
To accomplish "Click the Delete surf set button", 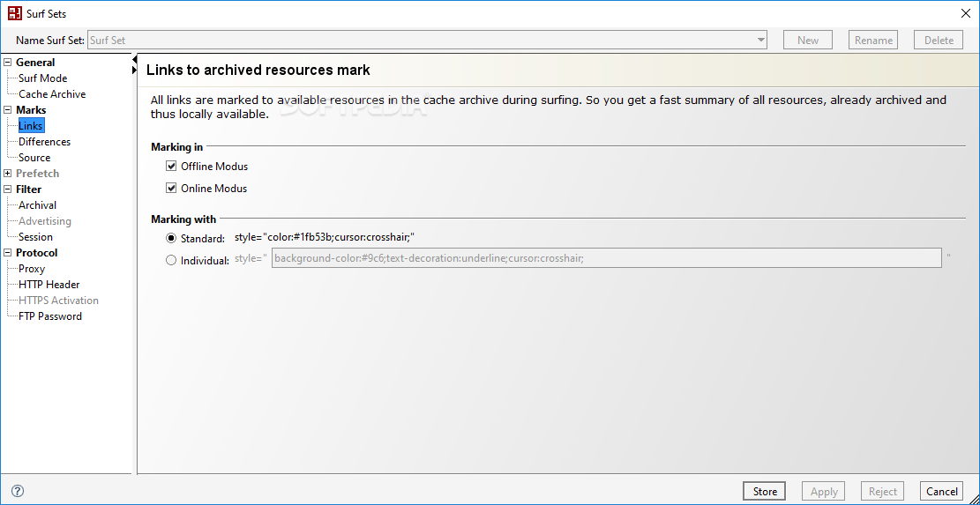I will point(939,40).
